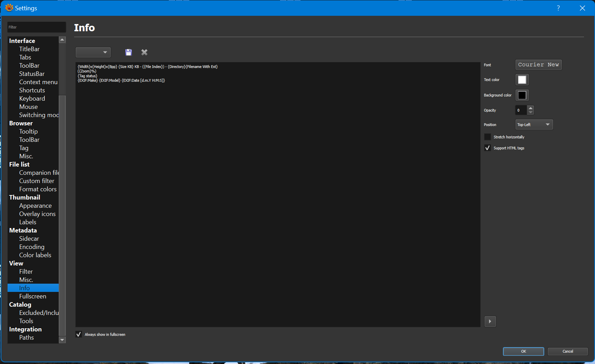
Task: Decrease the Opacity value with the down arrow
Action: (x=530, y=113)
